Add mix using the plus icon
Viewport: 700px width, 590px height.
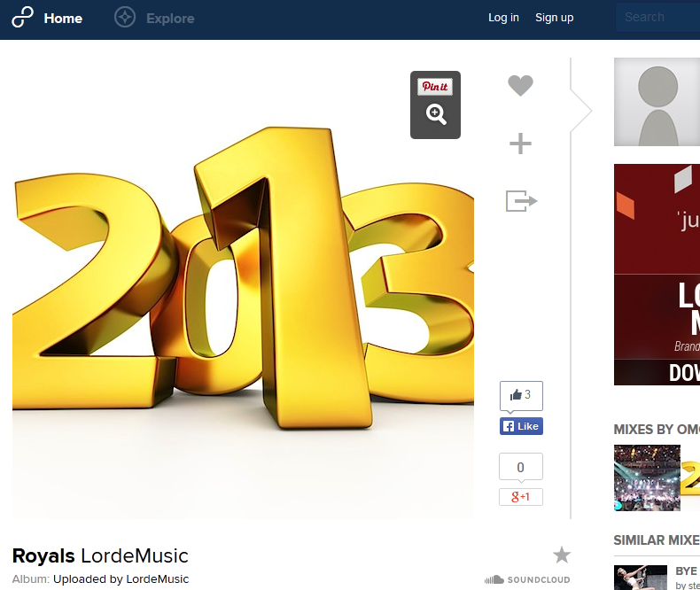coord(520,144)
